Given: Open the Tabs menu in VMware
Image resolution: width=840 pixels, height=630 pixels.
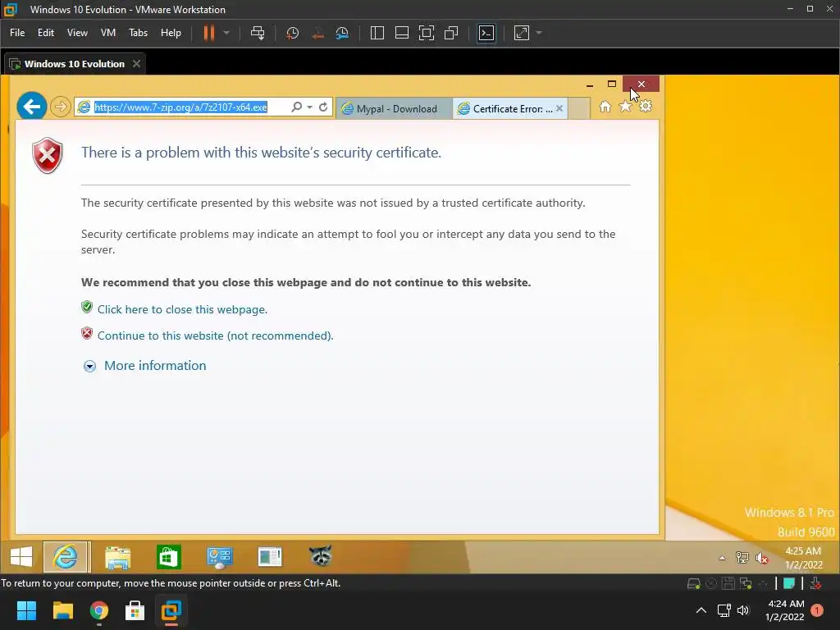Looking at the screenshot, I should 138,33.
